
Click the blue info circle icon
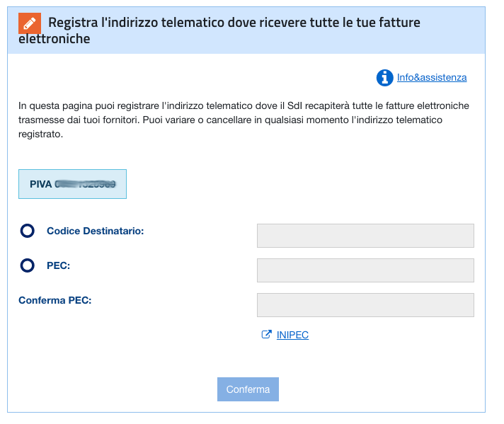(x=385, y=78)
